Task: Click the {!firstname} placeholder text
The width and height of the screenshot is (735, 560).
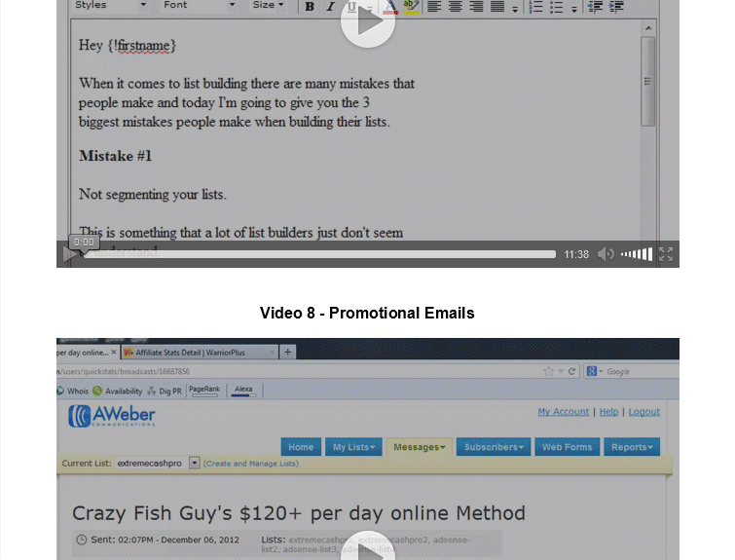Action: 141,46
